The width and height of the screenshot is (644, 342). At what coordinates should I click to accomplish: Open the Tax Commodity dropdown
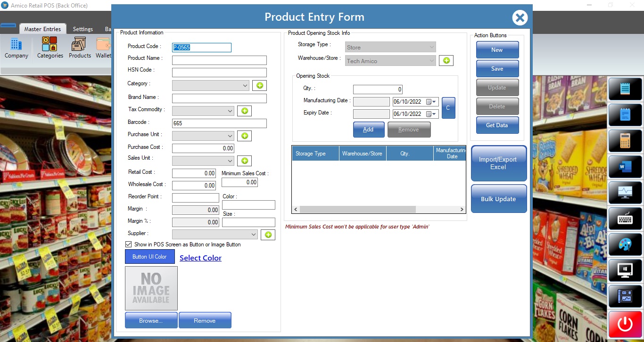230,111
